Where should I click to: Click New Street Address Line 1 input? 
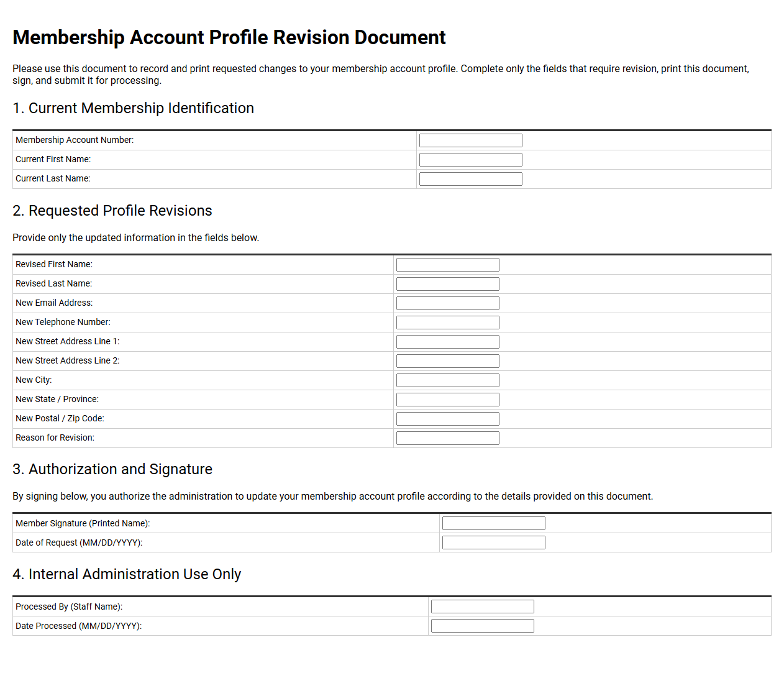pyautogui.click(x=448, y=342)
